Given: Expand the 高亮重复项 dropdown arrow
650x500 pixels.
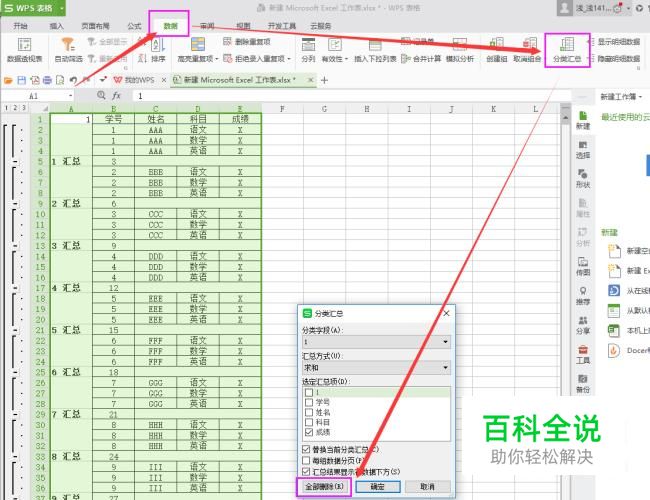Looking at the screenshot, I should [216, 59].
